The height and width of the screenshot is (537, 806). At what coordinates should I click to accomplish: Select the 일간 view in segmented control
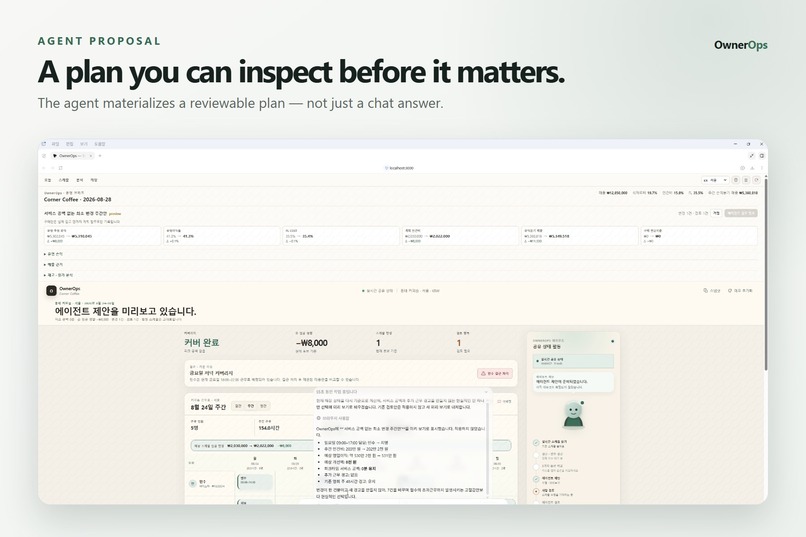point(238,406)
